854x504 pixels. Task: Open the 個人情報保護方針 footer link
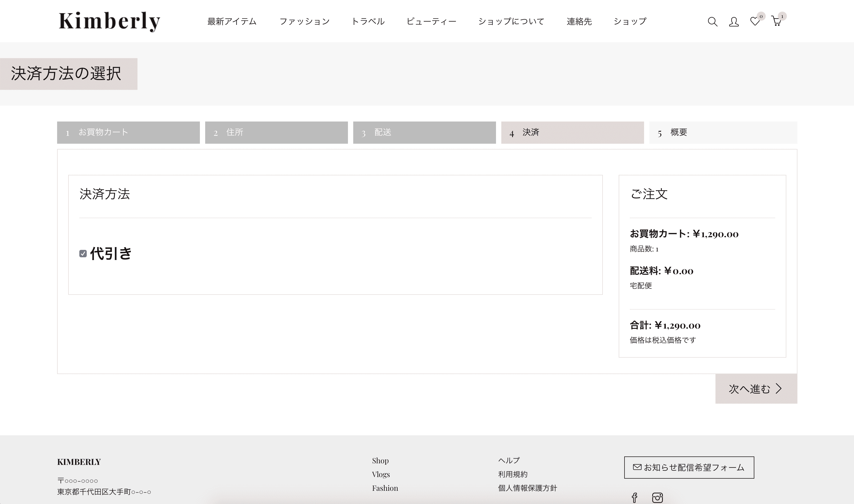click(x=527, y=488)
